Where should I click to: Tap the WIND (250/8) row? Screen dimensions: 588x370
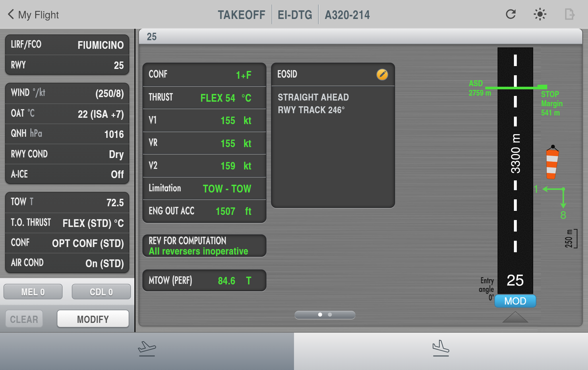67,93
